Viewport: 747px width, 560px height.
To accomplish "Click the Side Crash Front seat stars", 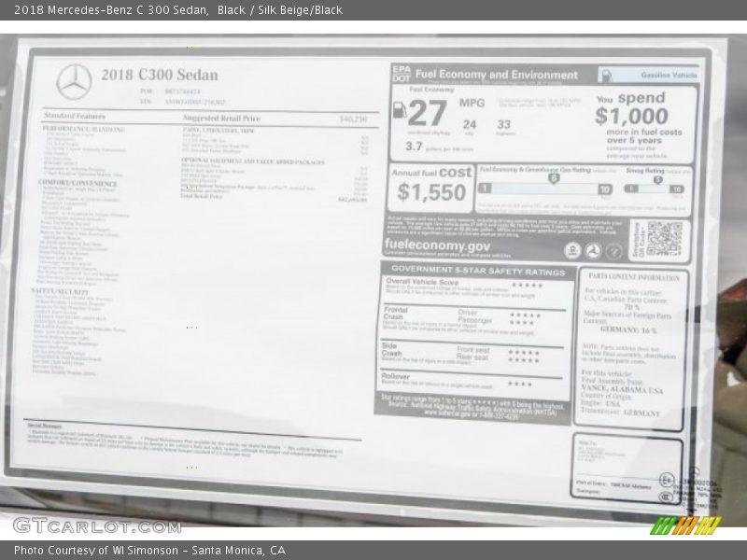I will click(524, 353).
